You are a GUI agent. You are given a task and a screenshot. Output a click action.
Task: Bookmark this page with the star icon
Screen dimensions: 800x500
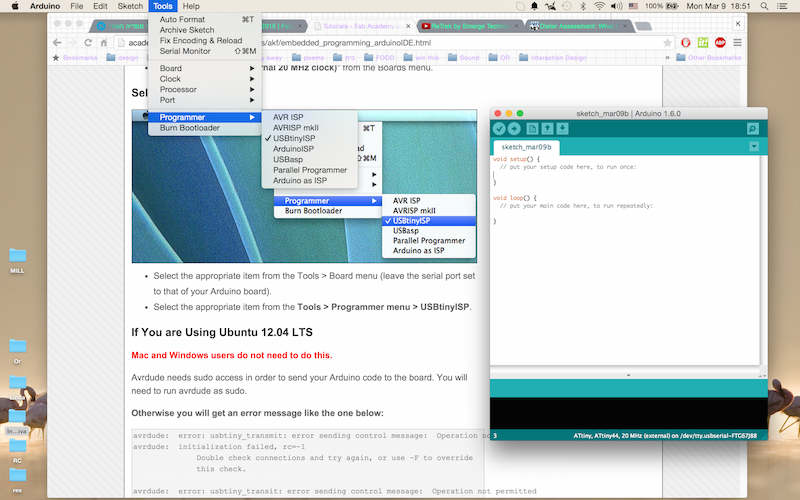coord(667,43)
